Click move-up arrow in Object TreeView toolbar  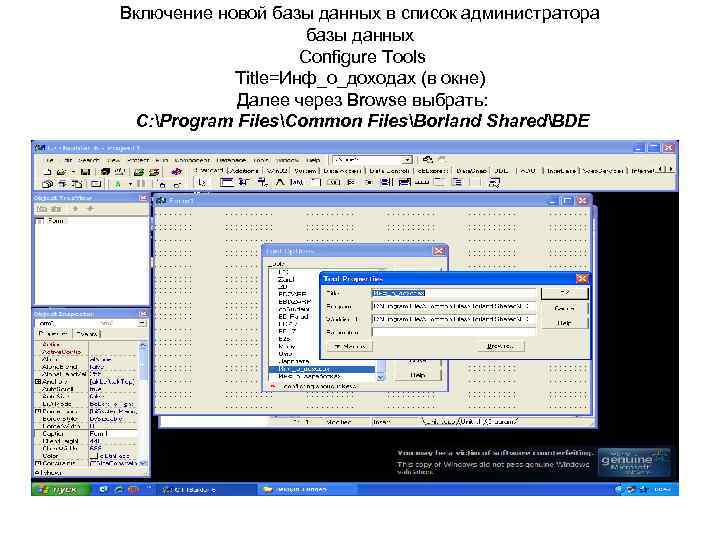[75, 209]
